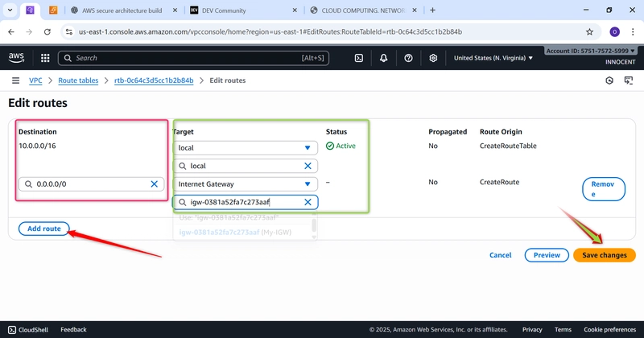Switch to CLOUD COMPUTING NETWORK tab
The height and width of the screenshot is (338, 644).
(364, 10)
